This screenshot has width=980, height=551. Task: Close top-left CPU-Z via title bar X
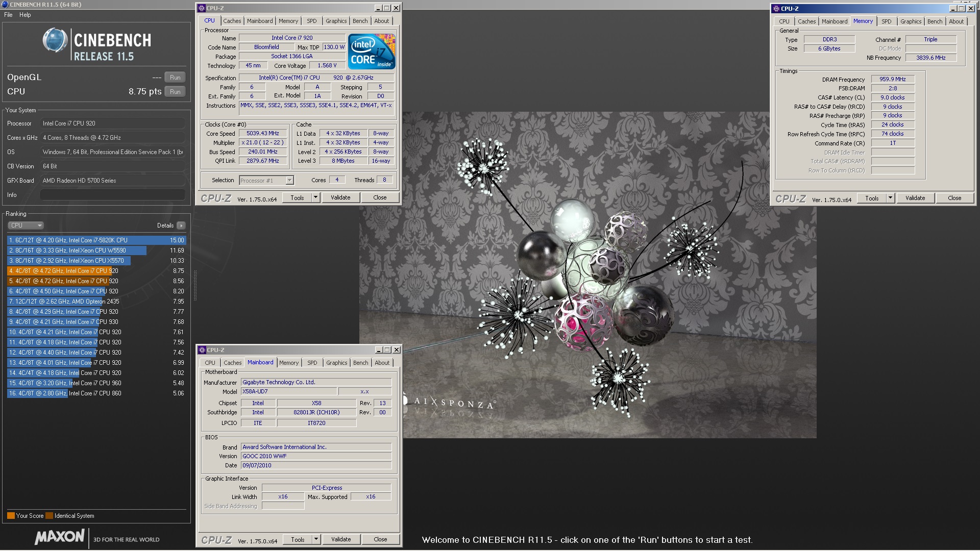(x=397, y=8)
